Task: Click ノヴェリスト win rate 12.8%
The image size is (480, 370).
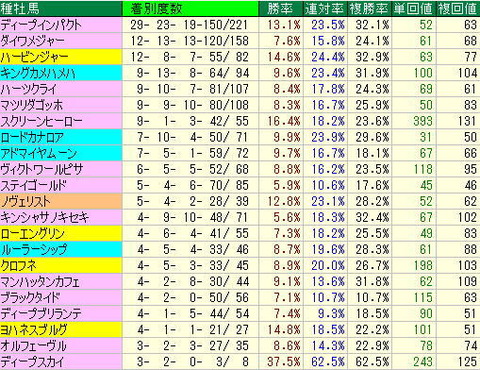Action: 284,201
